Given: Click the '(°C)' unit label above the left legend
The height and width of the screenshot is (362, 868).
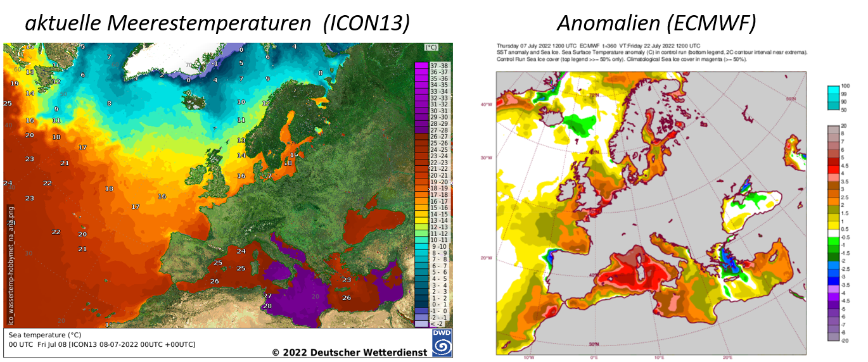Looking at the screenshot, I should 431,47.
